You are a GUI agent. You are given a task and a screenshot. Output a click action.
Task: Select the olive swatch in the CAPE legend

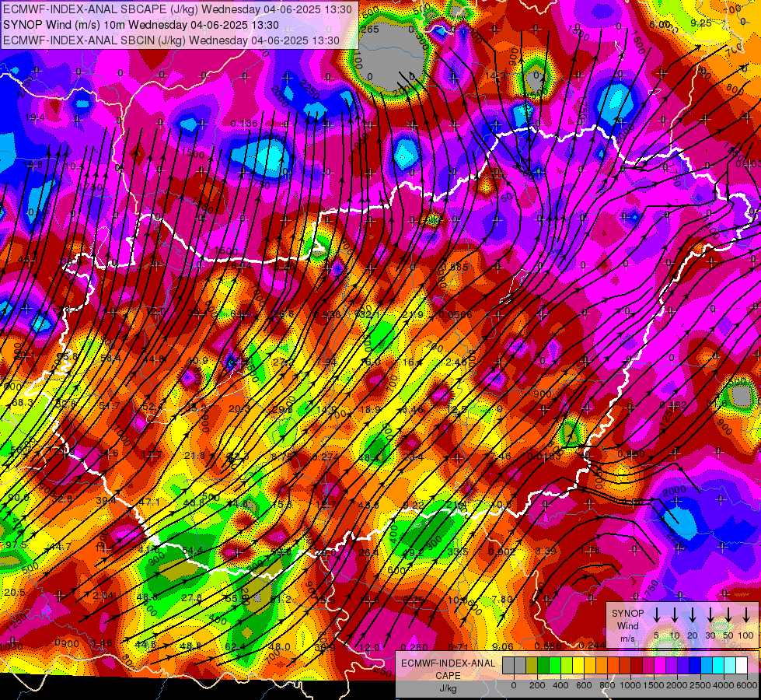[532, 666]
